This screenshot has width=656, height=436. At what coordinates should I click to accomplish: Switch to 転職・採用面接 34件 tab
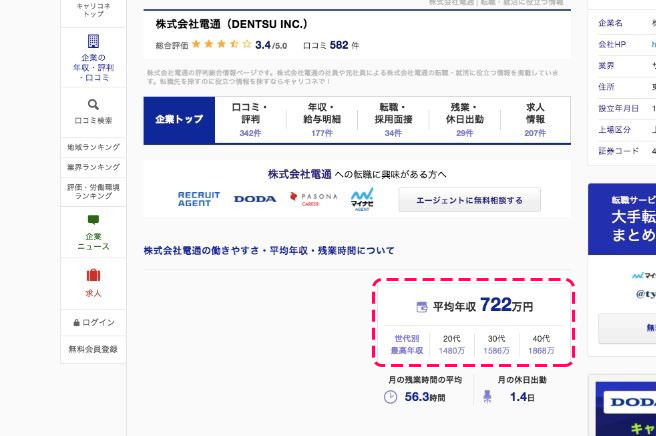point(393,120)
